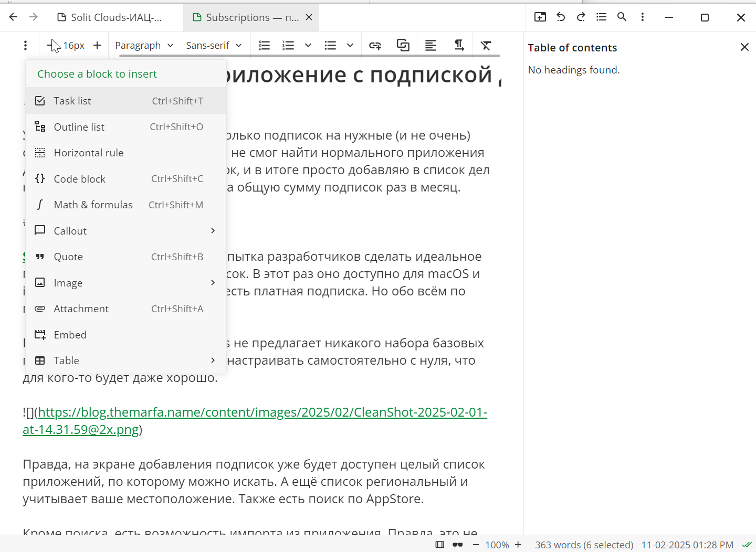Toggle the table of contents panel

coord(602,17)
